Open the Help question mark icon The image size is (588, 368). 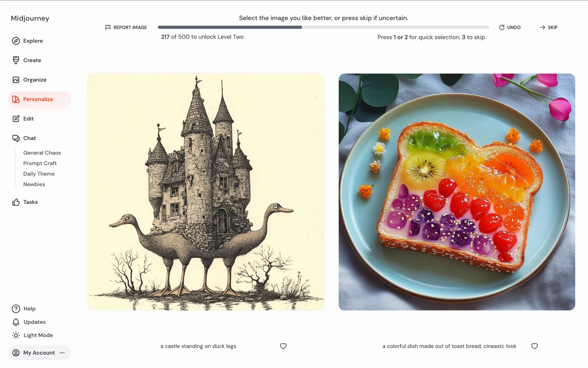[x=16, y=309]
